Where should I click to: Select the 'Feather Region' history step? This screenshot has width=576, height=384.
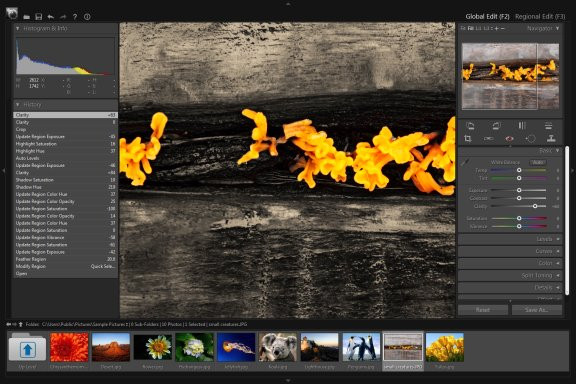click(x=65, y=259)
